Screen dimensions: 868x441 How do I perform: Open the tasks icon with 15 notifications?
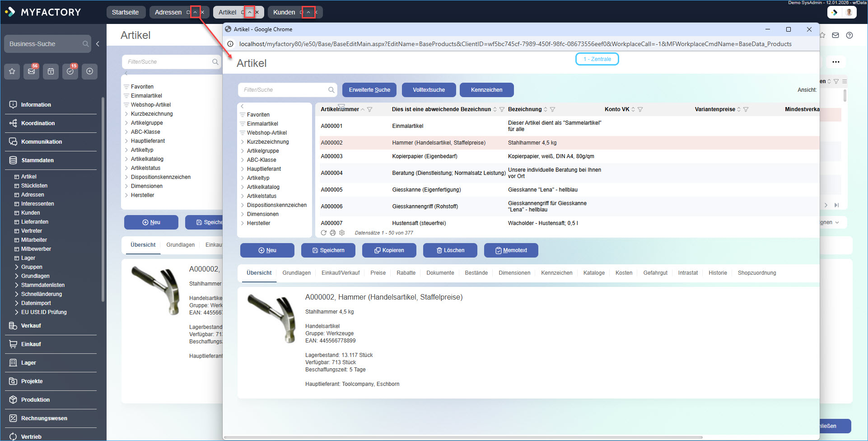point(70,71)
